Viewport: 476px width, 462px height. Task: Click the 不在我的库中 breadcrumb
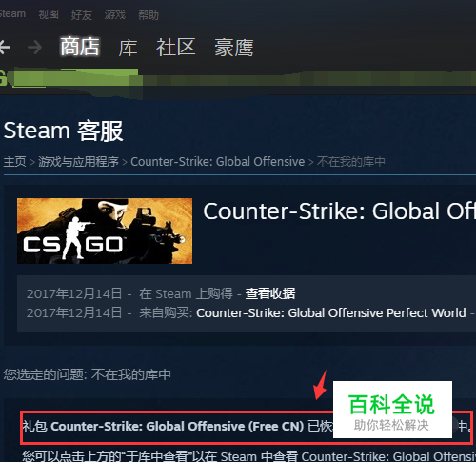point(351,162)
